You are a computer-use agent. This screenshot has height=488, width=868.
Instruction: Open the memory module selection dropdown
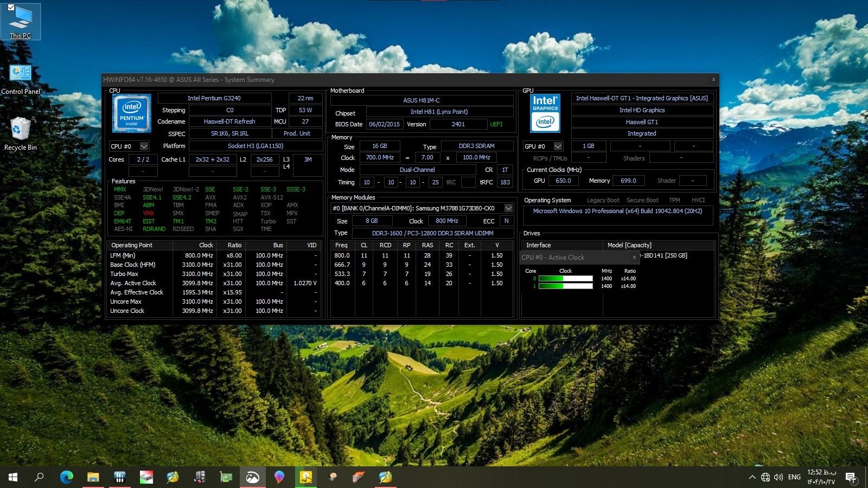click(x=508, y=208)
